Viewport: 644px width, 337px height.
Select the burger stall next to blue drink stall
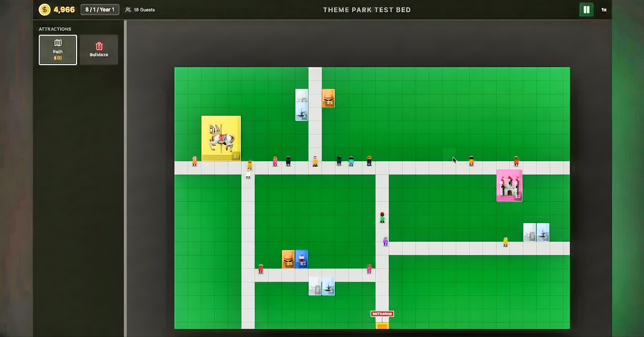point(288,259)
